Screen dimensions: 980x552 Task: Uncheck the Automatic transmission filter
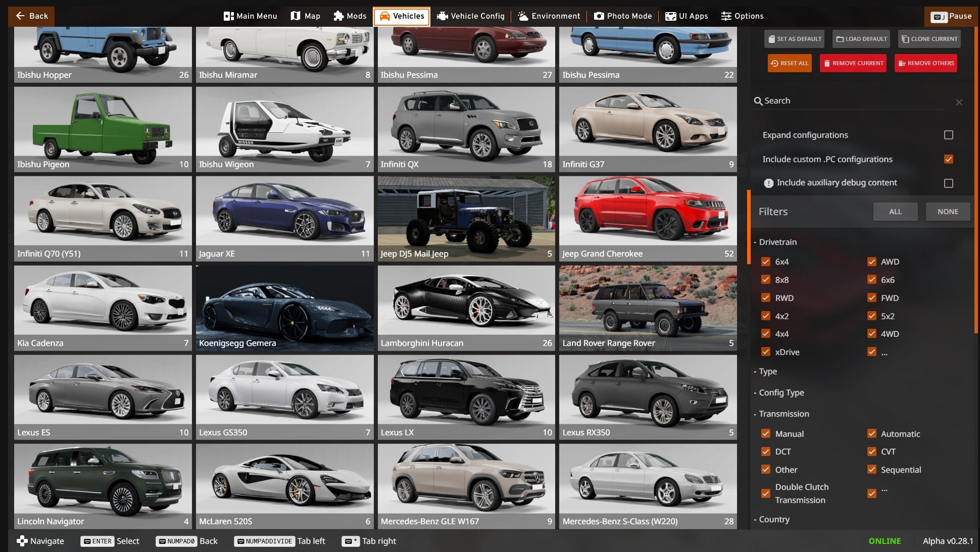pyautogui.click(x=872, y=434)
